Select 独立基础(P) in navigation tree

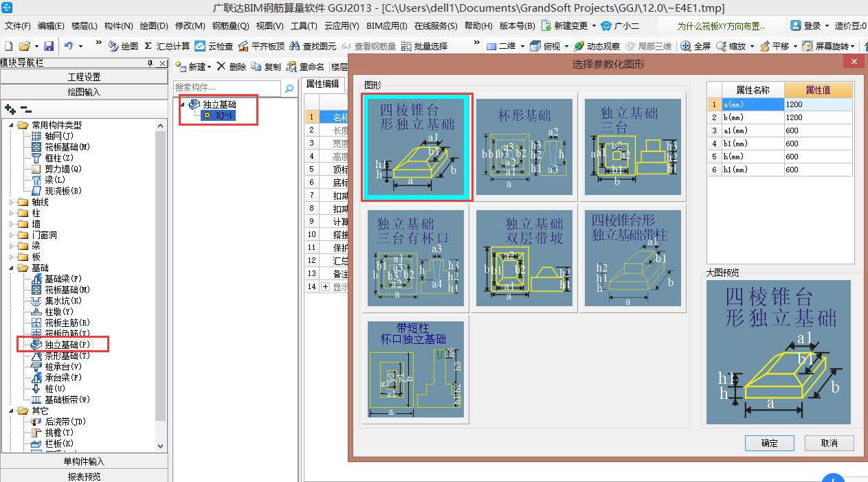point(67,344)
